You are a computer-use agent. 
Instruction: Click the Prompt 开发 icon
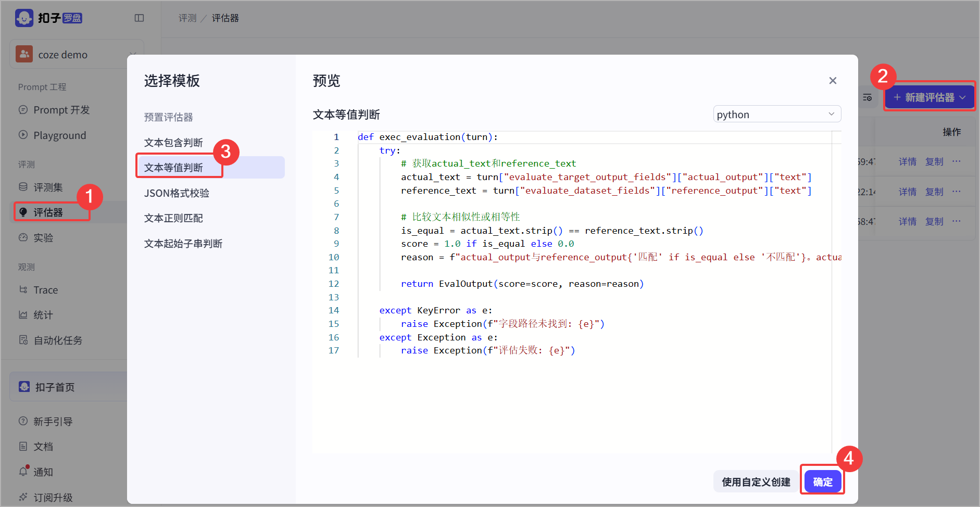coord(23,110)
